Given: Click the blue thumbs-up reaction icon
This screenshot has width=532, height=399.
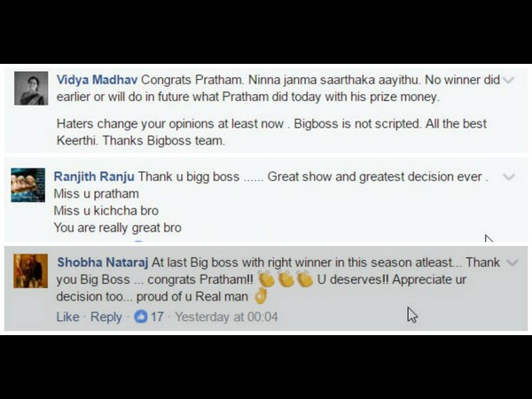Looking at the screenshot, I should [x=141, y=317].
